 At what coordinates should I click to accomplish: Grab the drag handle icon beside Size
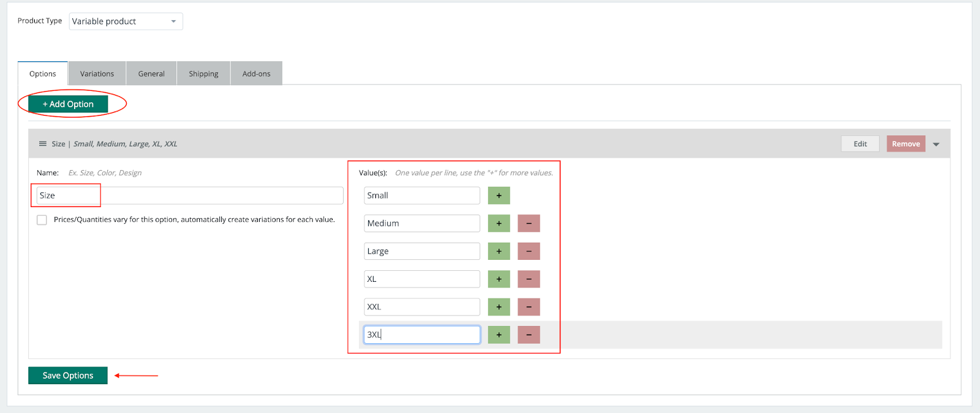click(x=43, y=144)
